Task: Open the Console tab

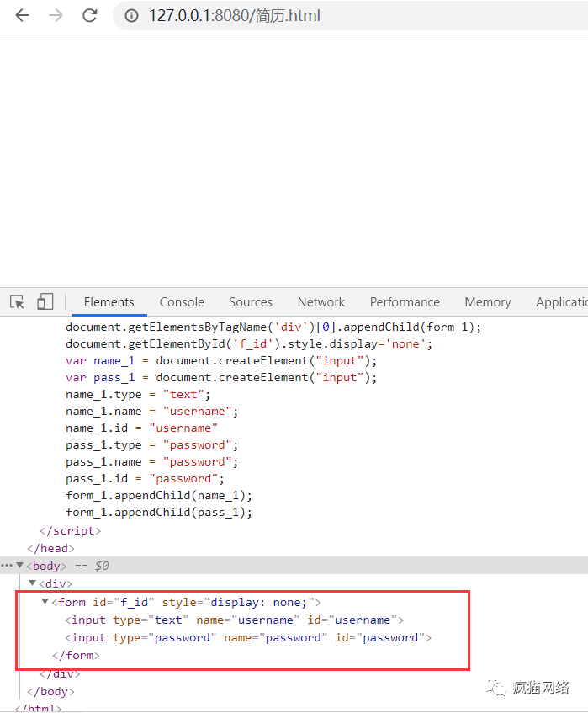Action: click(182, 302)
